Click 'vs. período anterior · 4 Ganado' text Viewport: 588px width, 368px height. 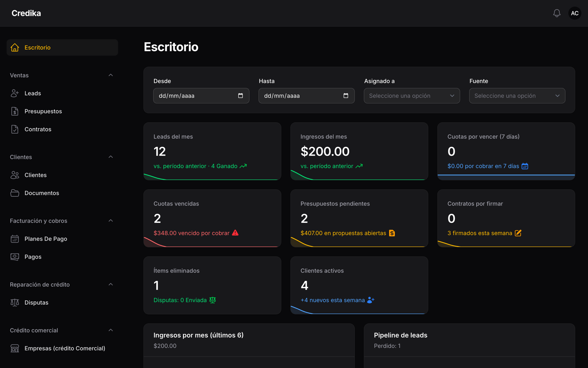[196, 166]
